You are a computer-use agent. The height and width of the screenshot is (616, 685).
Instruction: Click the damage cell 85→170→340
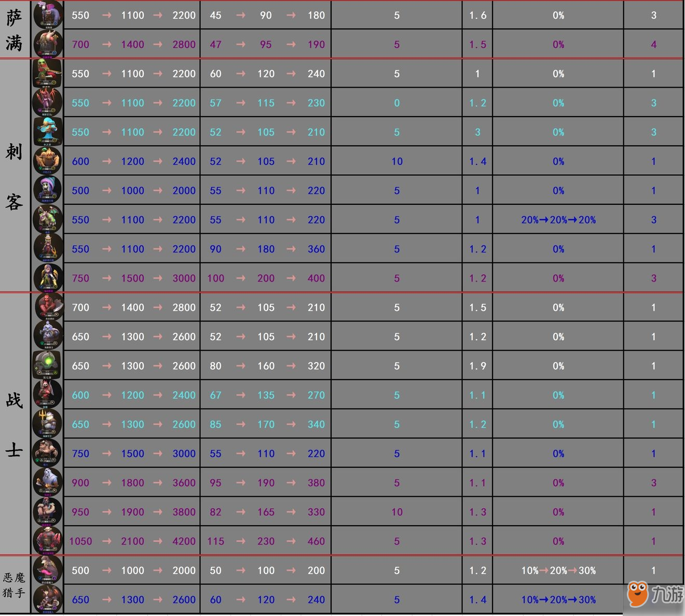click(267, 424)
